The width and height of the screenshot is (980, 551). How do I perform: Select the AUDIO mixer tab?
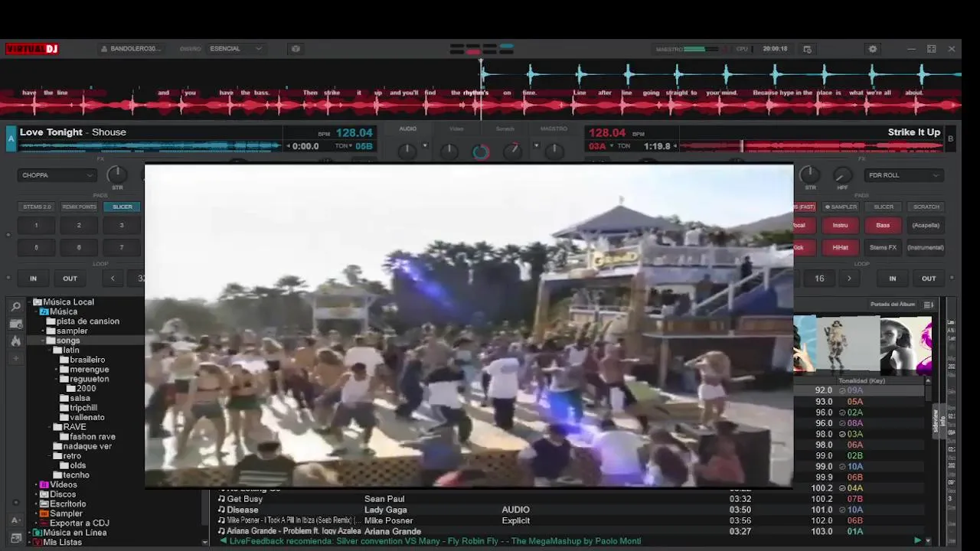click(408, 129)
